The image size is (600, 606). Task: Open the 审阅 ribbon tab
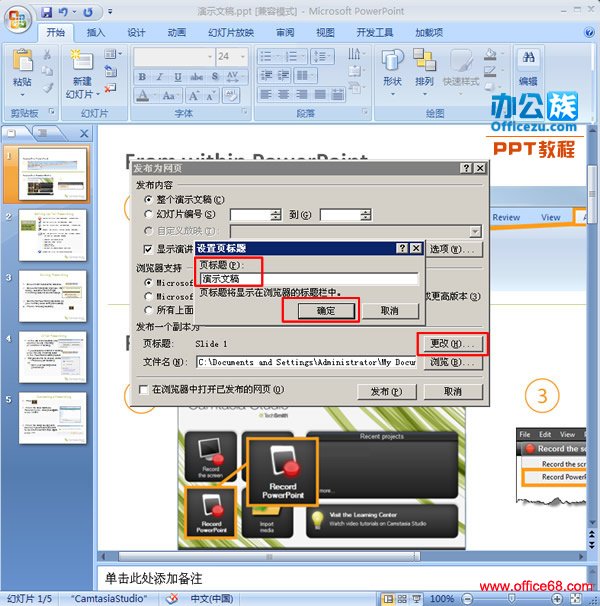(285, 32)
